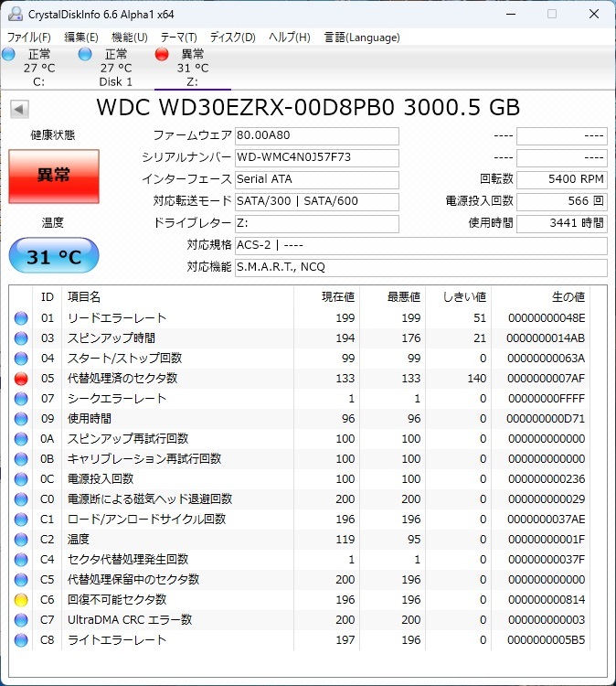The width and height of the screenshot is (616, 686).
Task: Click the status circle of row C5 代替処理保留中のセクタ数
Action: pos(21,580)
